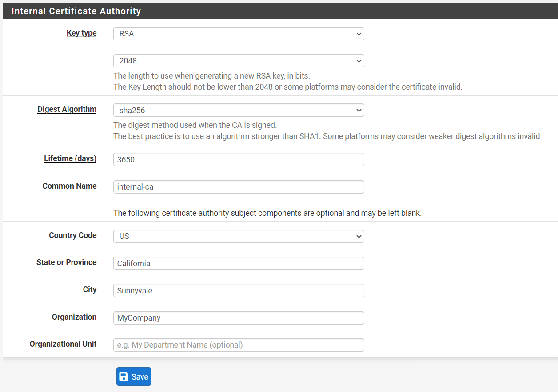
Task: Click the Save button
Action: (x=133, y=376)
